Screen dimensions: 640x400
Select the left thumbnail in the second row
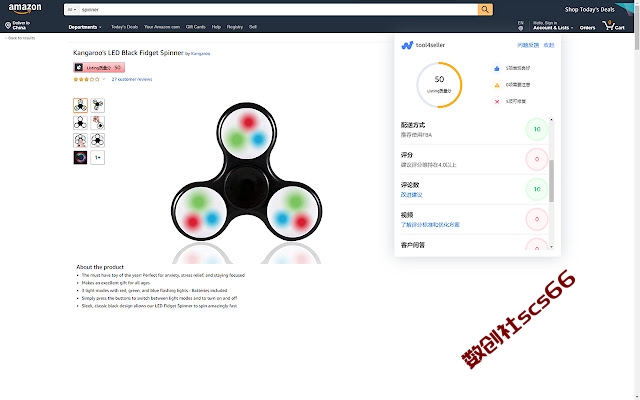(80, 122)
